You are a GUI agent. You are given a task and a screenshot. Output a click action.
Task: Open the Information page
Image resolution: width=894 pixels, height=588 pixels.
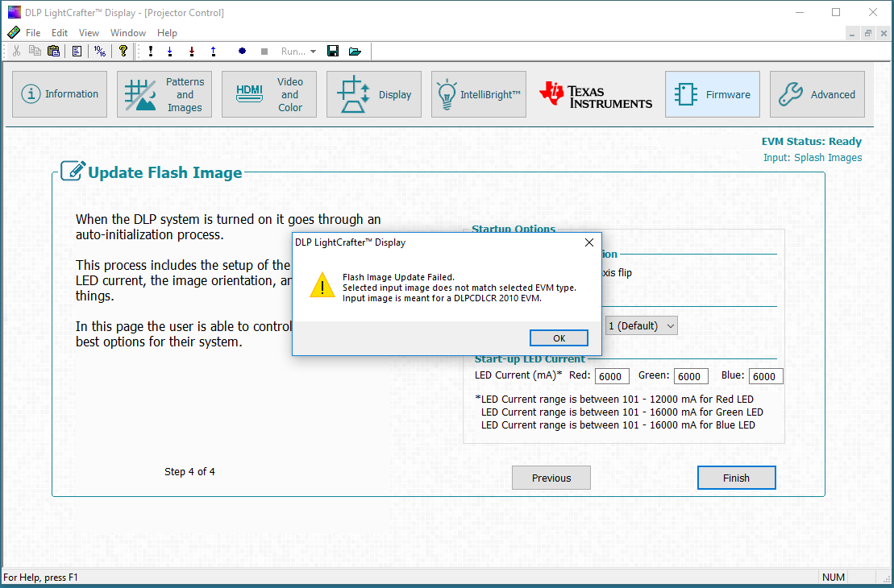click(60, 94)
